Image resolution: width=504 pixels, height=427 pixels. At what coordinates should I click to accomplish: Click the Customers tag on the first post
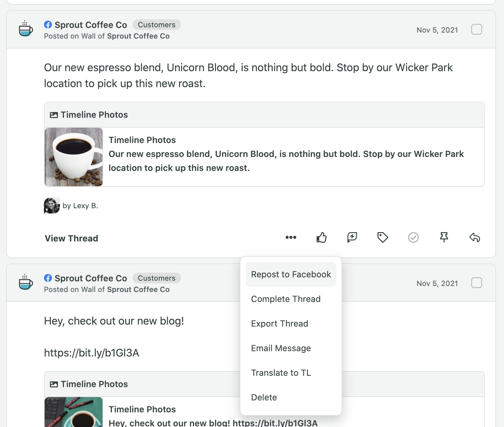point(156,25)
